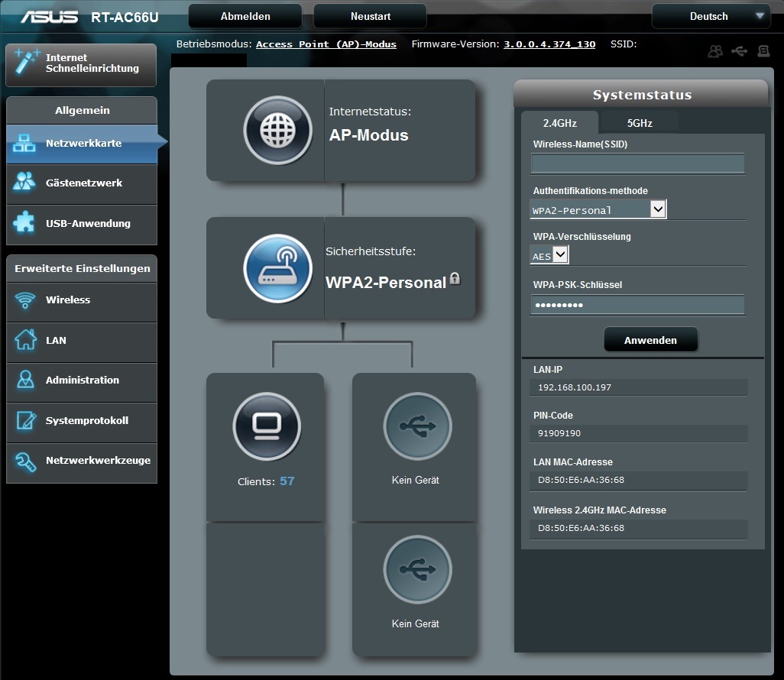
Task: Open the Gästenetzwerk menu item
Action: pos(82,183)
